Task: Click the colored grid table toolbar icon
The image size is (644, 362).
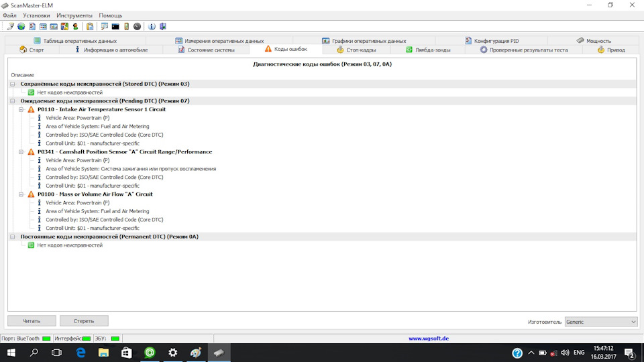Action: coord(43,27)
